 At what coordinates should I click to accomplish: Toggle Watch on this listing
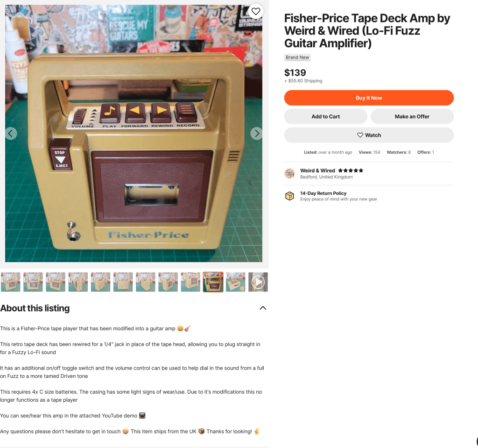point(369,135)
